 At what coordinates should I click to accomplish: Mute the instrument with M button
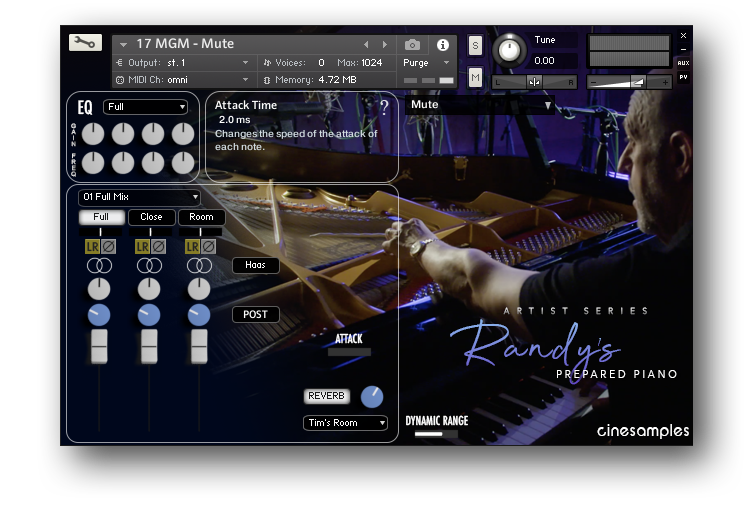(x=475, y=77)
